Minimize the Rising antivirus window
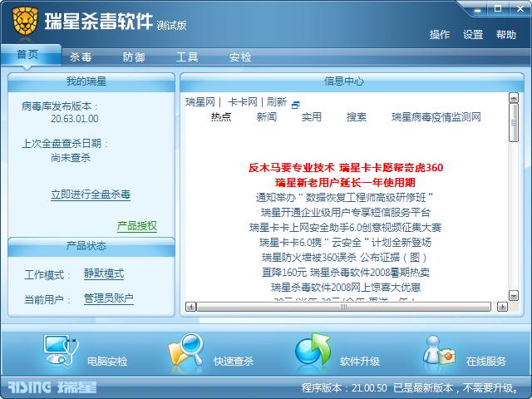The height and width of the screenshot is (399, 532). coord(478,9)
